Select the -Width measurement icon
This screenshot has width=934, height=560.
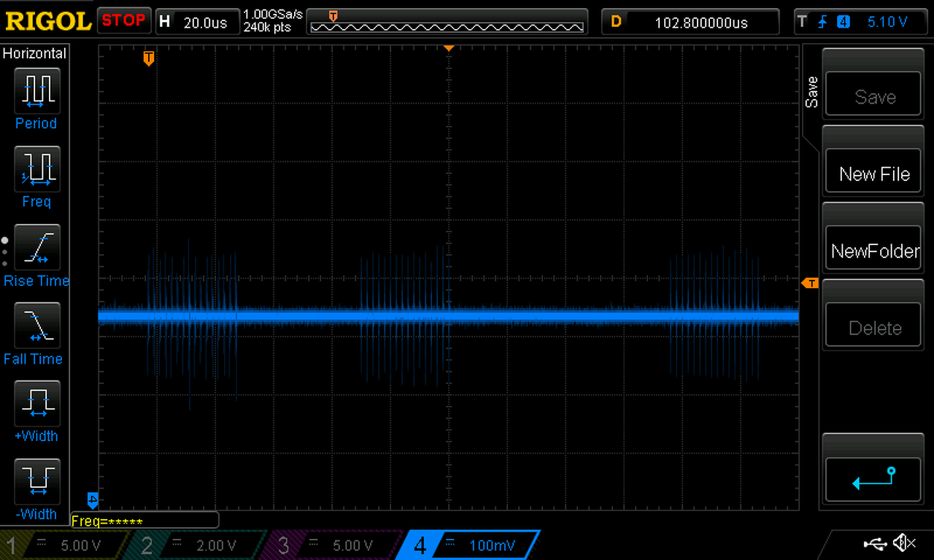(37, 481)
